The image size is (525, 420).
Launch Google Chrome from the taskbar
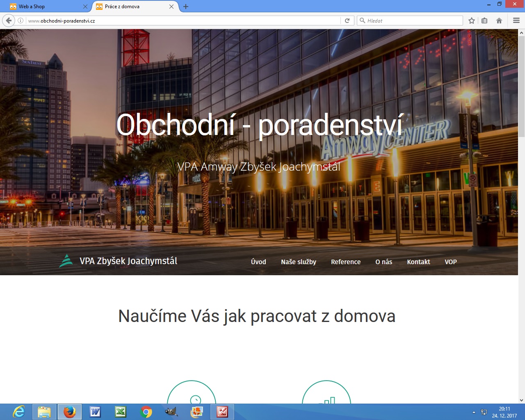[146, 412]
